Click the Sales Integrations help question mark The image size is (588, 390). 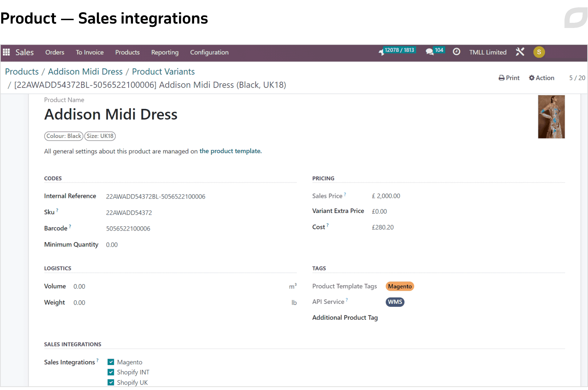(x=97, y=360)
